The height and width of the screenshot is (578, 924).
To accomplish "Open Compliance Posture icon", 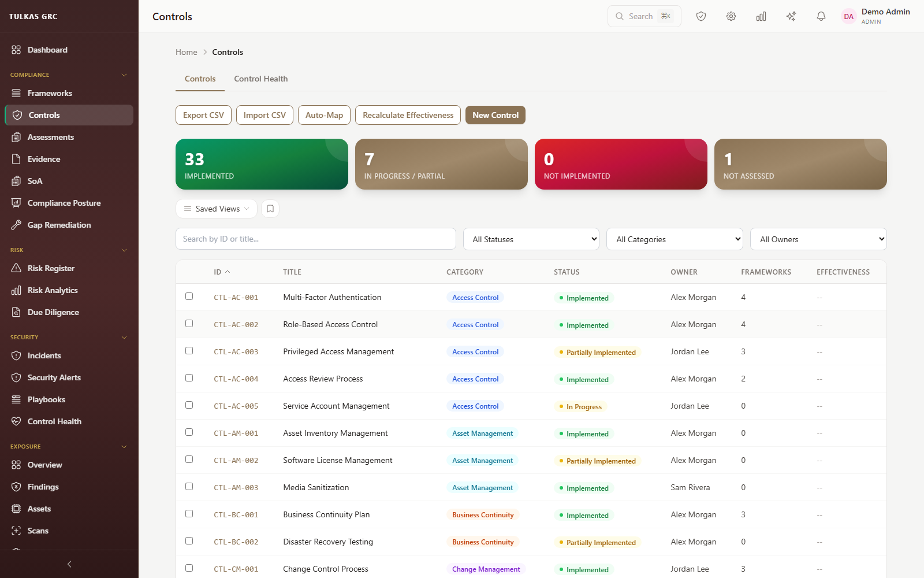I will (16, 203).
